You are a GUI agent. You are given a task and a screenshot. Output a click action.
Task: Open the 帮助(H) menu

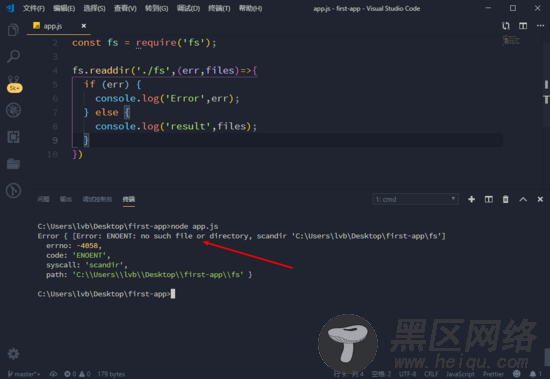(x=250, y=8)
